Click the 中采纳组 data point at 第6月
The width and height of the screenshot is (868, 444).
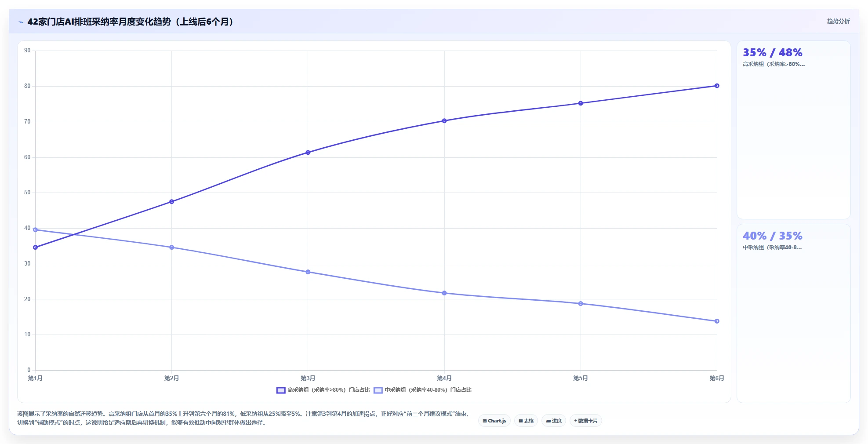pos(717,321)
